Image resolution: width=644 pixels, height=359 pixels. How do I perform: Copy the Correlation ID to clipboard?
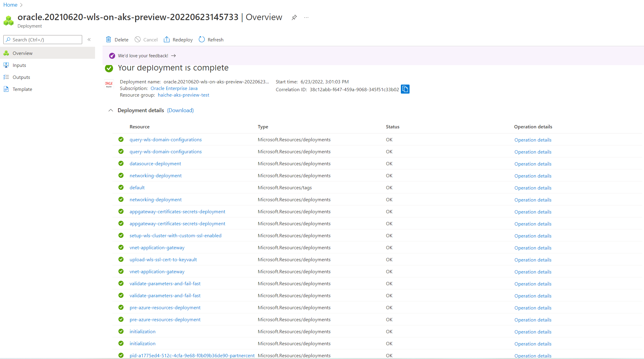click(x=405, y=89)
